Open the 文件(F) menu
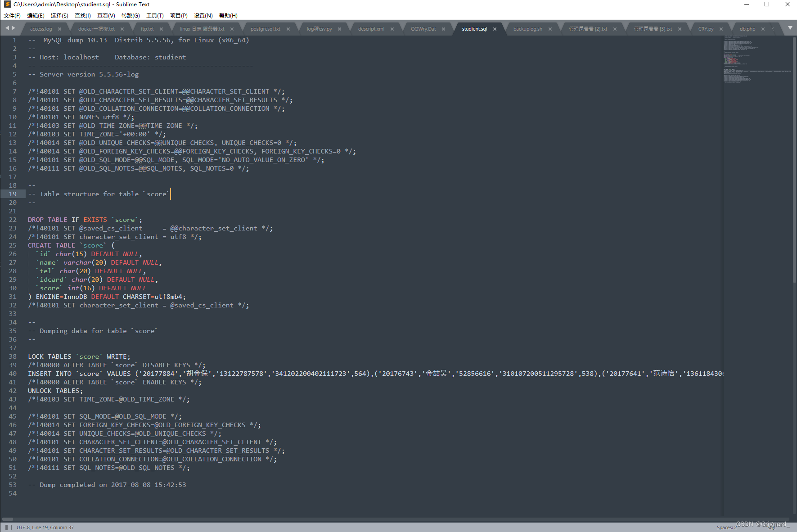Image resolution: width=797 pixels, height=532 pixels. tap(12, 15)
